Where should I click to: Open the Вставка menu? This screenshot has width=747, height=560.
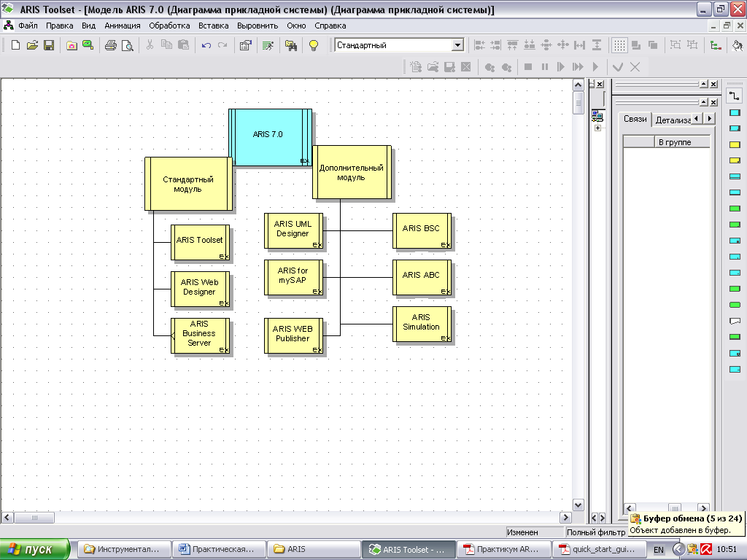214,26
